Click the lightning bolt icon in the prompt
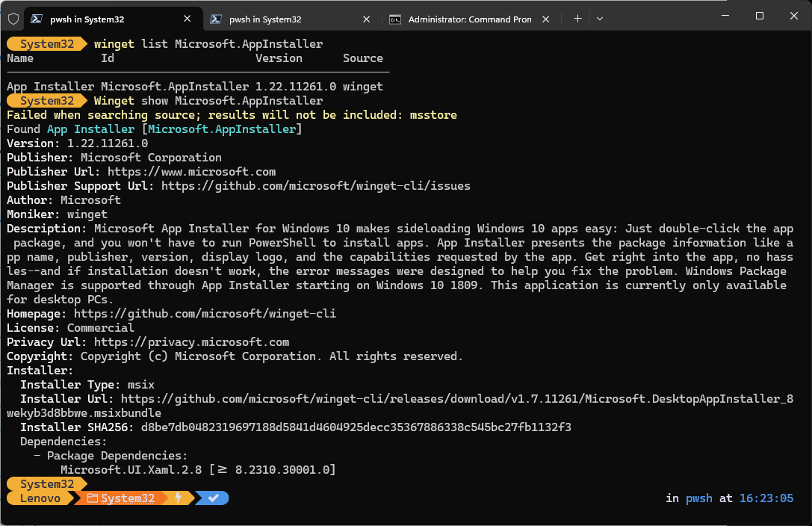This screenshot has width=812, height=526. point(179,498)
